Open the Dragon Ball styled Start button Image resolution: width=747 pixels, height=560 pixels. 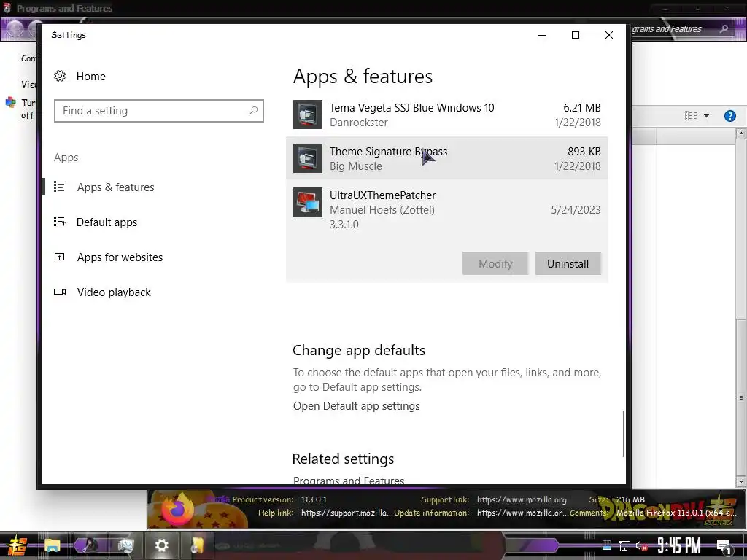(18, 545)
